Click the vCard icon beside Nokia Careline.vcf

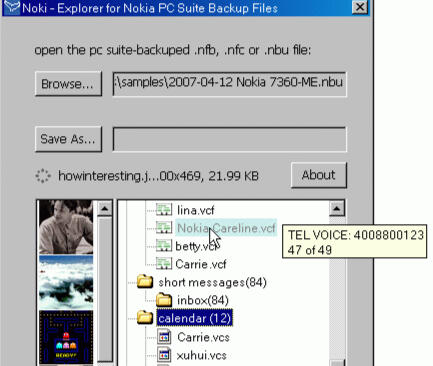point(164,228)
